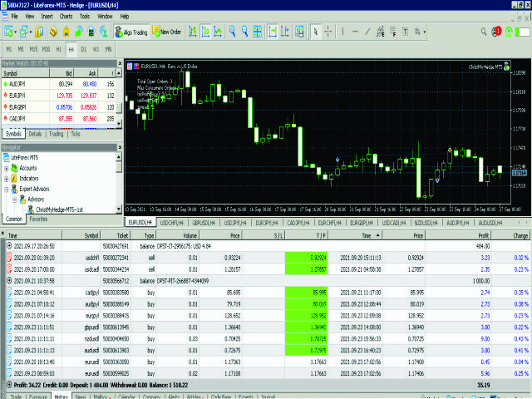Open the USDCAD,H4 chart tab

pos(393,223)
